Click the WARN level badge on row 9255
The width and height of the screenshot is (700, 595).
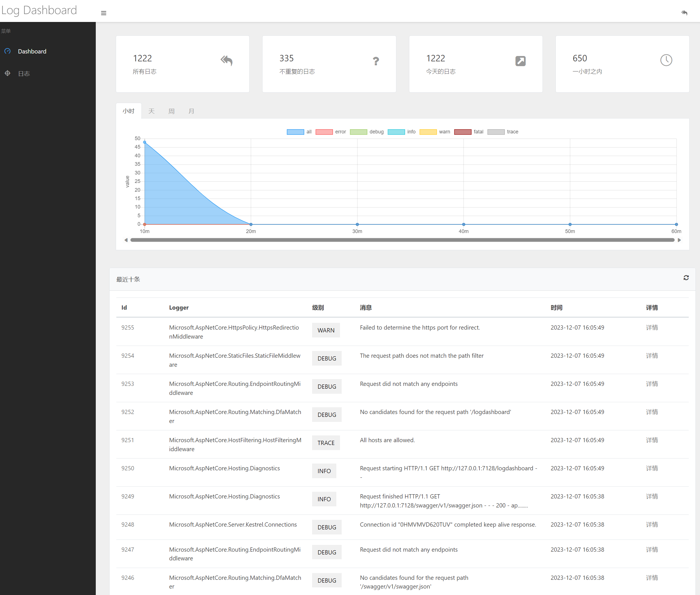326,330
